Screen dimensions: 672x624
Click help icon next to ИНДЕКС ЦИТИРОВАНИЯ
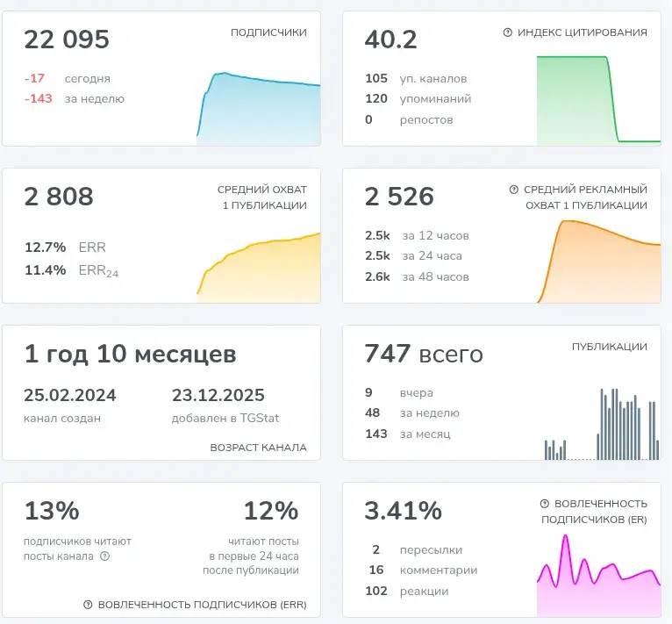point(507,32)
